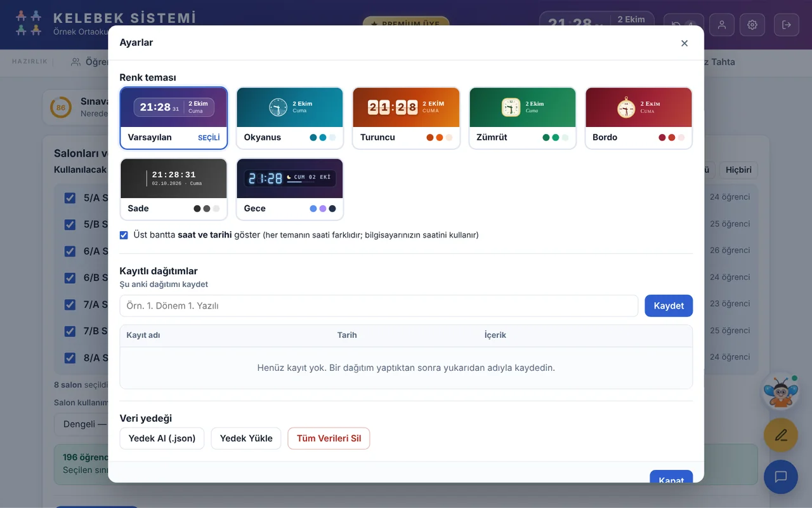Select the Varsayılan theme card
The height and width of the screenshot is (508, 812).
tap(174, 118)
